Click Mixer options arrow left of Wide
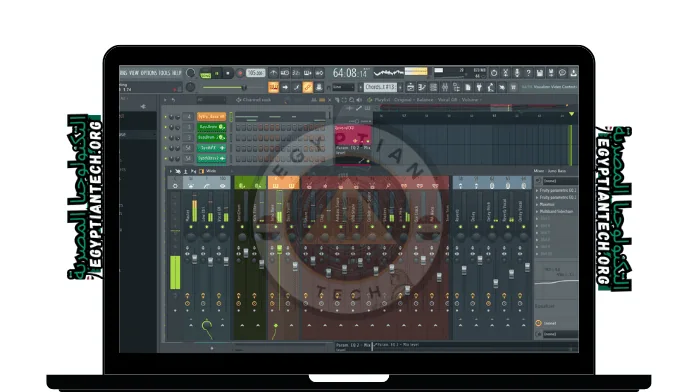This screenshot has height=392, width=698. tap(170, 171)
